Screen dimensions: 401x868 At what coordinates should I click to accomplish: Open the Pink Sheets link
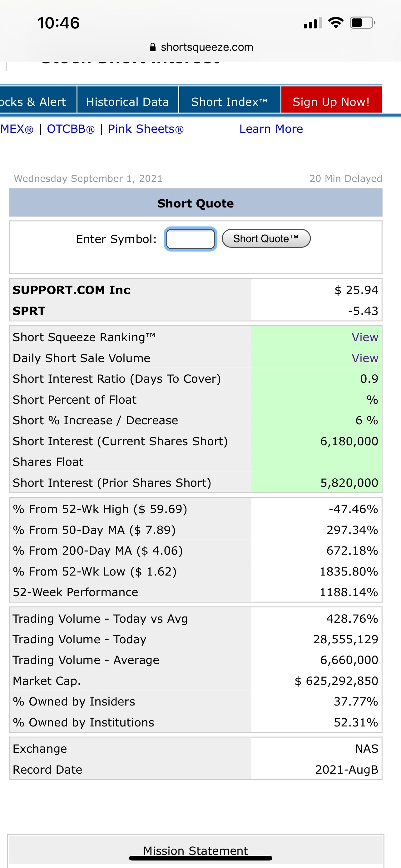pyautogui.click(x=146, y=129)
